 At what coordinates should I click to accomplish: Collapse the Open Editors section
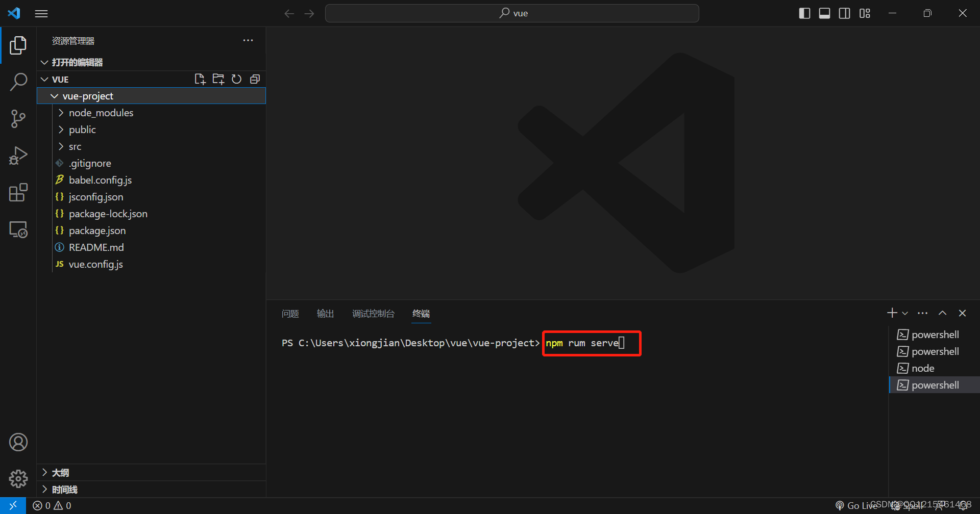point(152,62)
